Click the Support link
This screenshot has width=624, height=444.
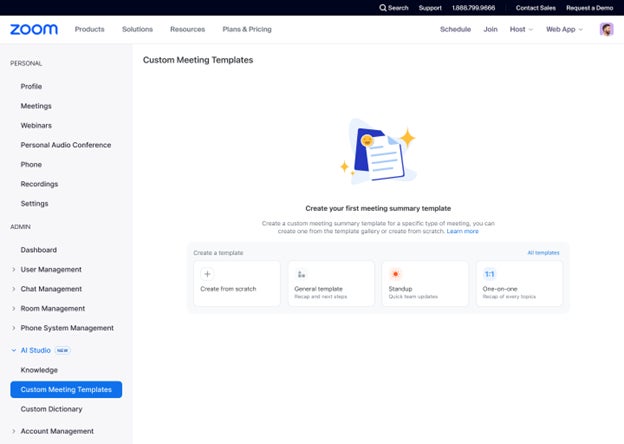pos(430,8)
